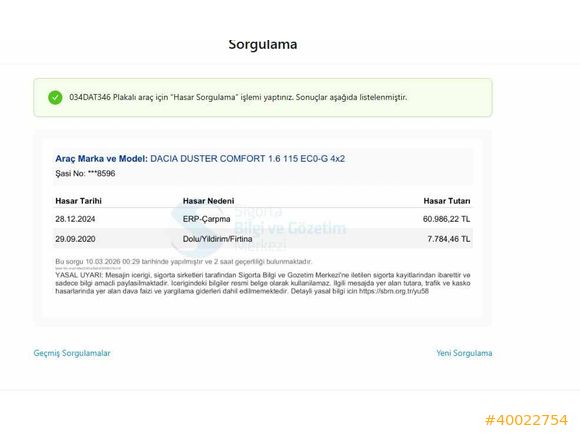
Task: Click the Hasar Tutarı column header
Action: 447,201
